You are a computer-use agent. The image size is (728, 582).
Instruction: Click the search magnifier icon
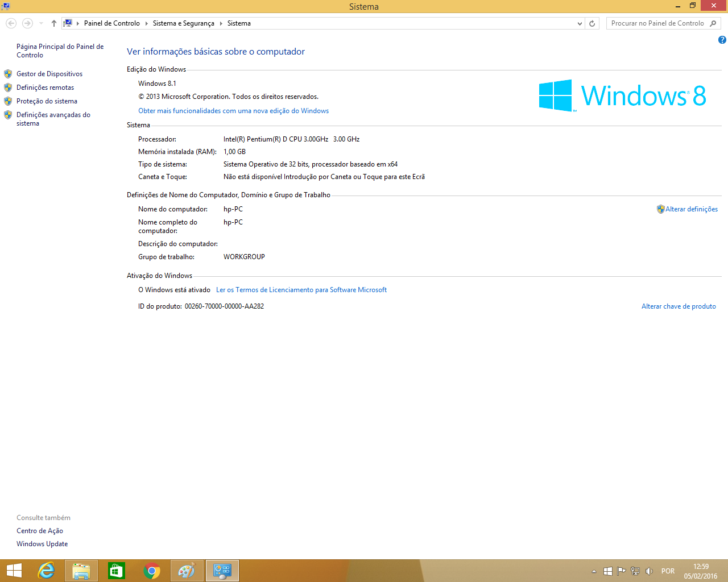(713, 23)
